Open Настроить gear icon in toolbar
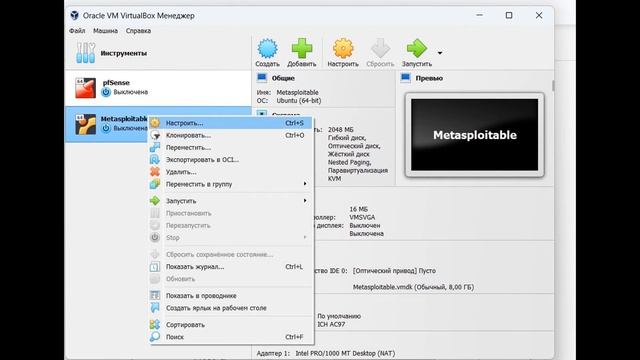Viewport: 640px width, 360px height. [343, 49]
